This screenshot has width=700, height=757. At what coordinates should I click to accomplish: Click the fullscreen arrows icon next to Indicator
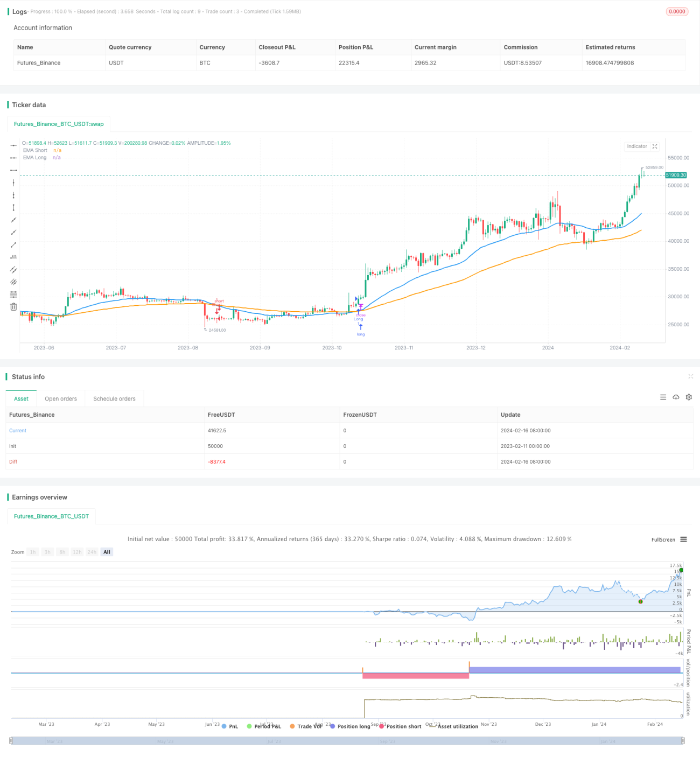(x=655, y=146)
